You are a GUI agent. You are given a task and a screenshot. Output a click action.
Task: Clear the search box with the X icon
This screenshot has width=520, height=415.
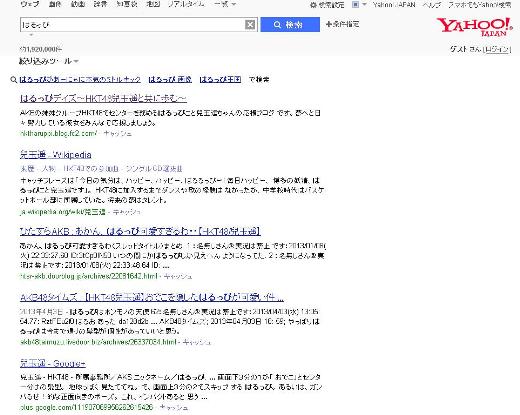pos(250,24)
